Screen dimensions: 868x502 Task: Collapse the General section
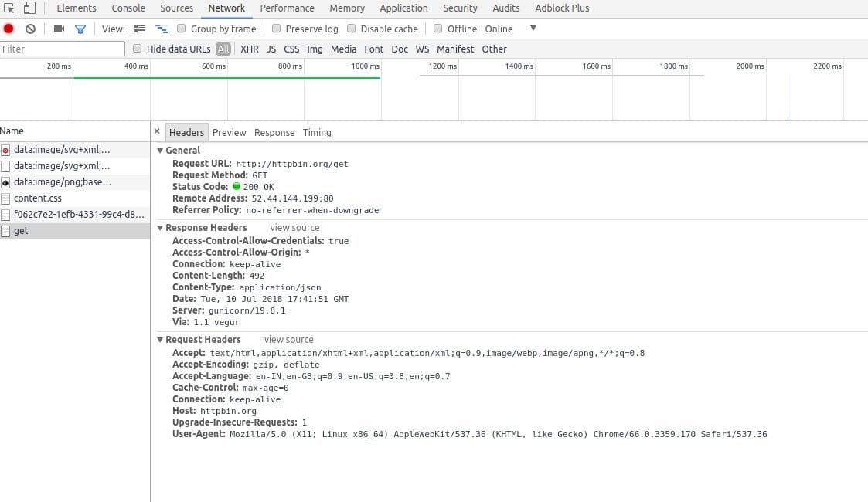(x=160, y=151)
